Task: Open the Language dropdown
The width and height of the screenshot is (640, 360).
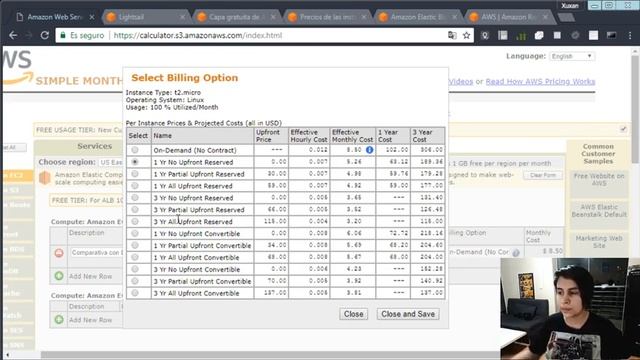Action: coord(572,56)
